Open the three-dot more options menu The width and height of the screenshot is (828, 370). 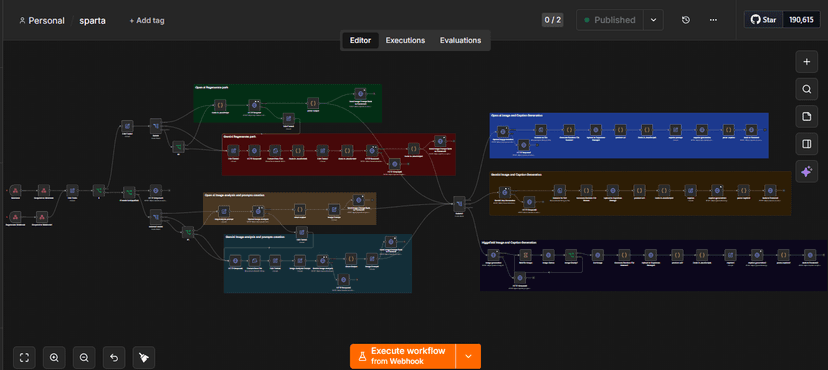pos(713,20)
